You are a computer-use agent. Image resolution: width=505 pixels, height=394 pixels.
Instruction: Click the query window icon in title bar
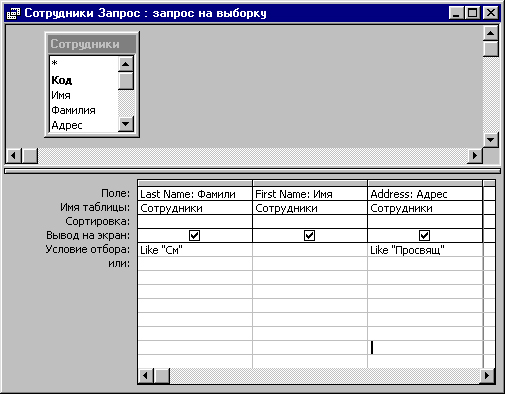click(13, 13)
